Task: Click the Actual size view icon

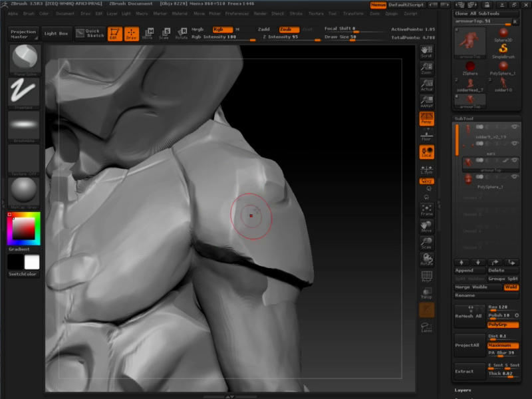Action: click(x=426, y=85)
